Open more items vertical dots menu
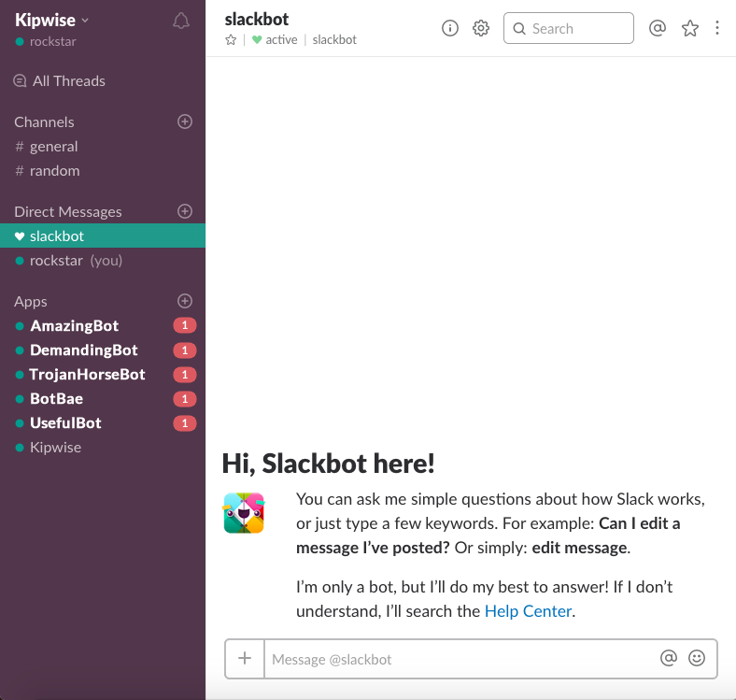The height and width of the screenshot is (700, 736). tap(717, 28)
